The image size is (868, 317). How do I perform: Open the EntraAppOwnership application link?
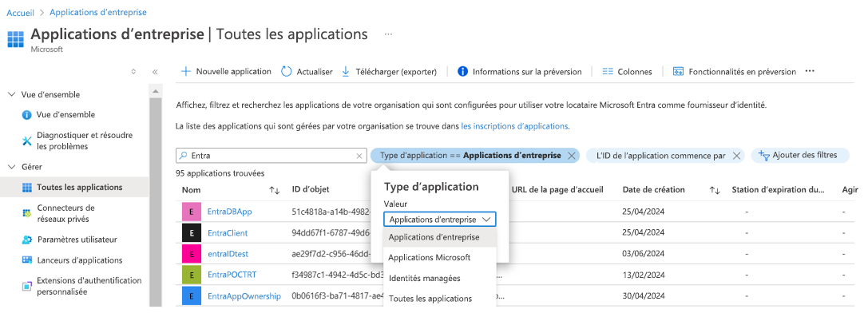(244, 296)
